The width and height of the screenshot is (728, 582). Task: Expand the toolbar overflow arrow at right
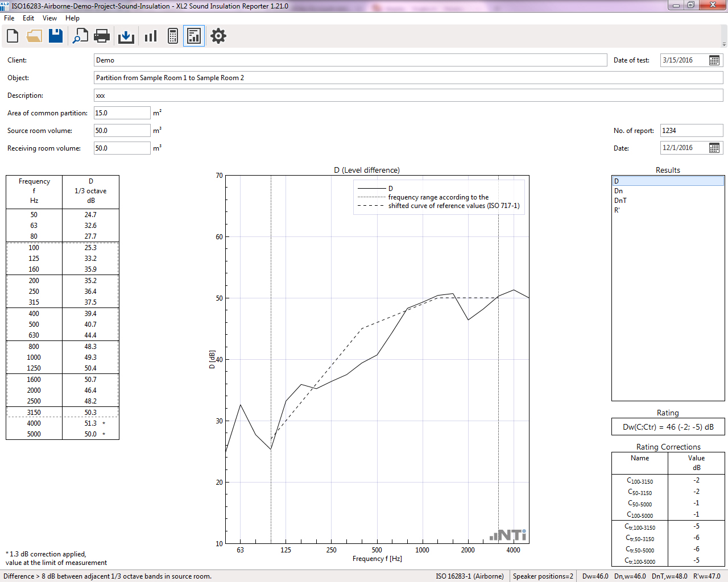(x=724, y=44)
